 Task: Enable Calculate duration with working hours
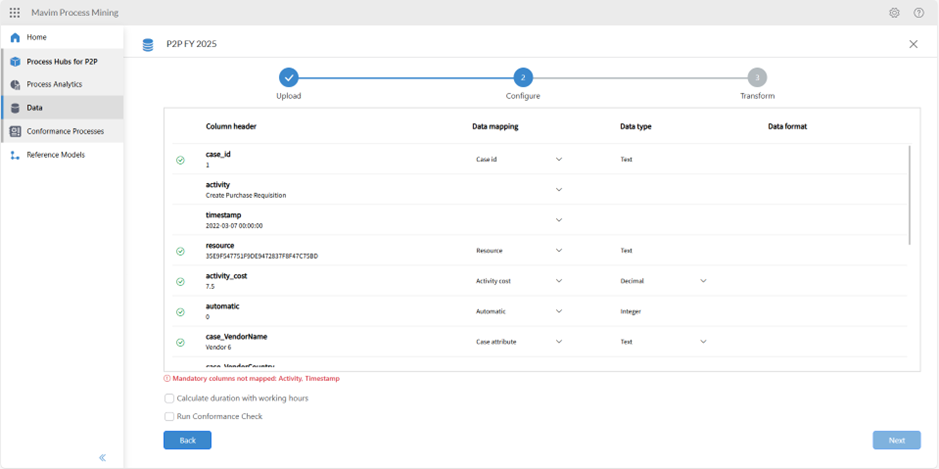(169, 398)
